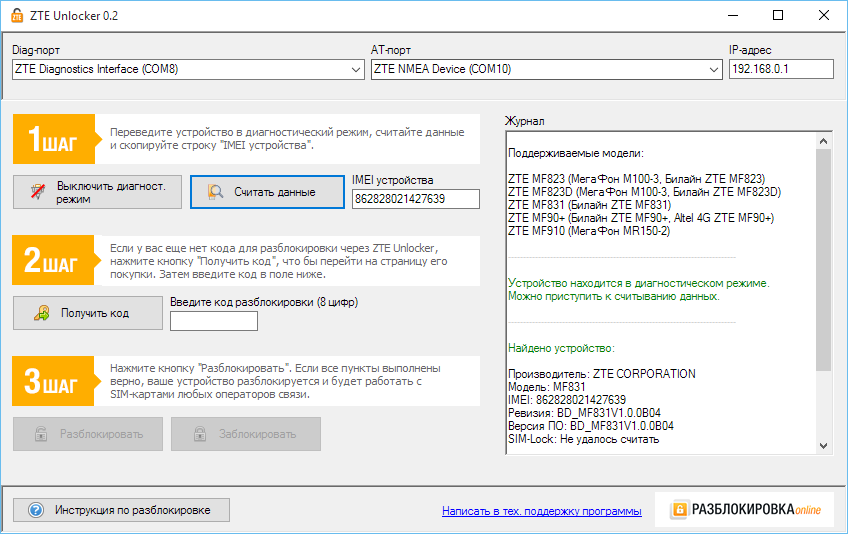Click log line Производитель: ZTE CORPORATION
The height and width of the screenshot is (534, 848).
(x=602, y=374)
